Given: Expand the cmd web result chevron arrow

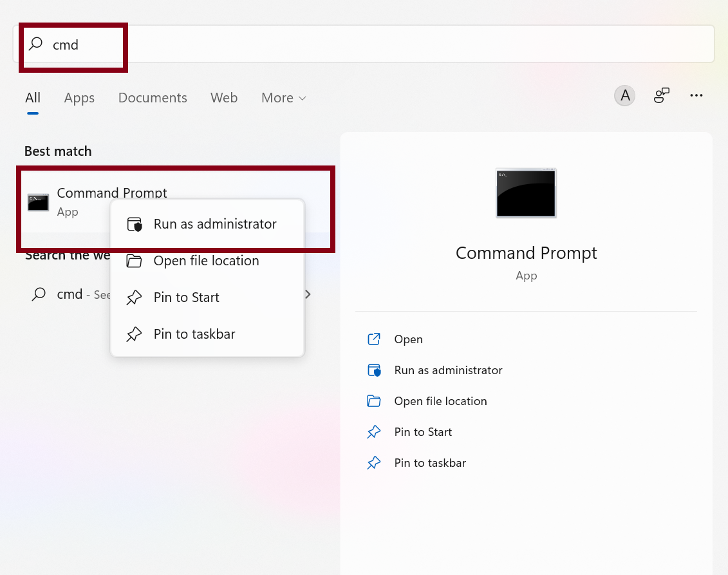Looking at the screenshot, I should tap(308, 294).
